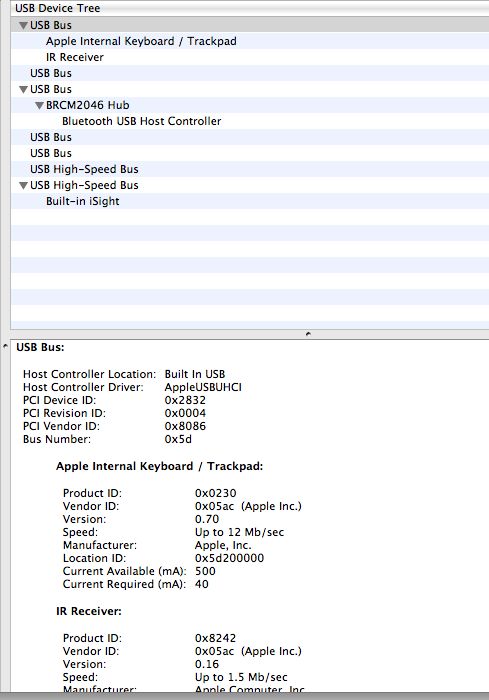Select the USB High-Speed Bus row without a triangle

point(250,169)
